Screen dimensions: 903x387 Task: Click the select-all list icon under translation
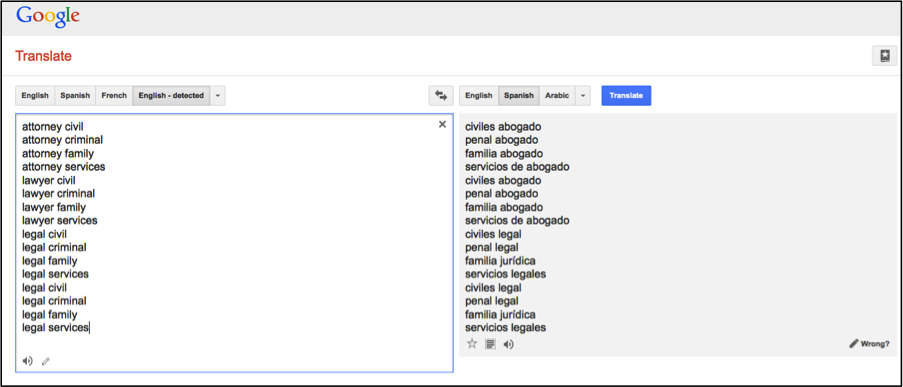(490, 344)
